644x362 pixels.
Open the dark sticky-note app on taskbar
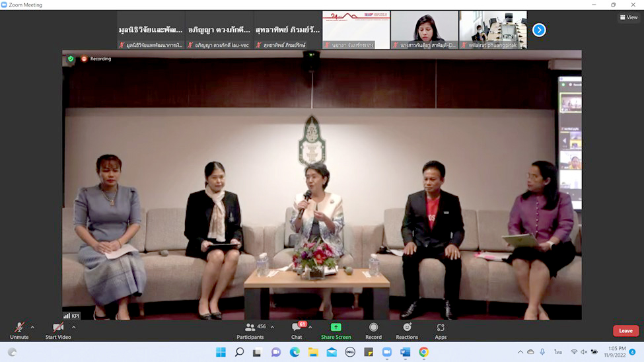pyautogui.click(x=369, y=352)
